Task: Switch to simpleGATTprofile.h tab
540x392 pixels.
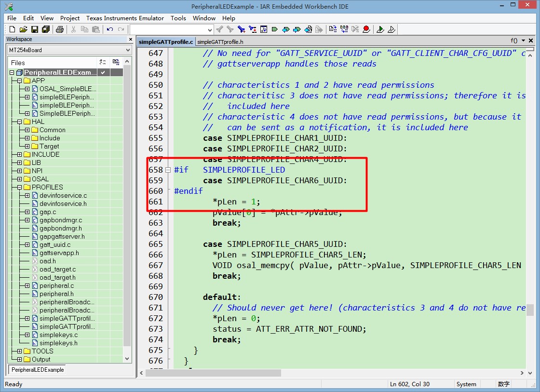Action: [x=220, y=42]
